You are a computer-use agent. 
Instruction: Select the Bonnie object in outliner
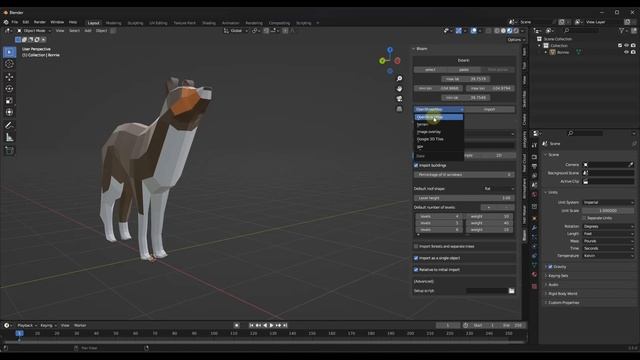pyautogui.click(x=563, y=52)
